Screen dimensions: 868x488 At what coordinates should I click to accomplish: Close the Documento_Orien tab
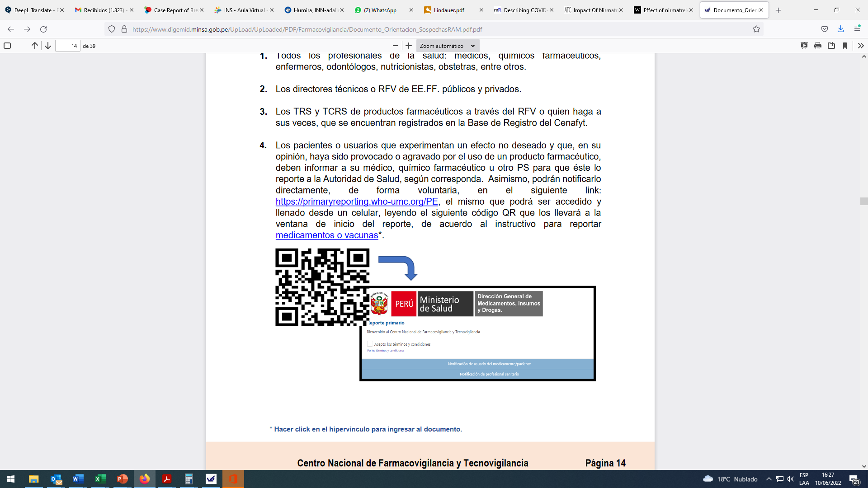point(761,10)
